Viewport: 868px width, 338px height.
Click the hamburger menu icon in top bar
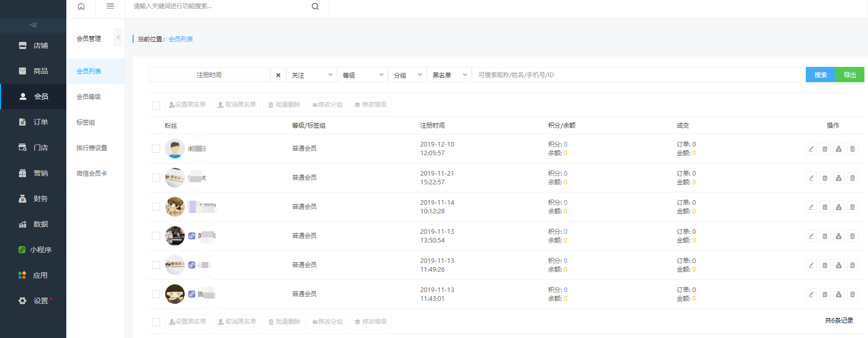110,6
